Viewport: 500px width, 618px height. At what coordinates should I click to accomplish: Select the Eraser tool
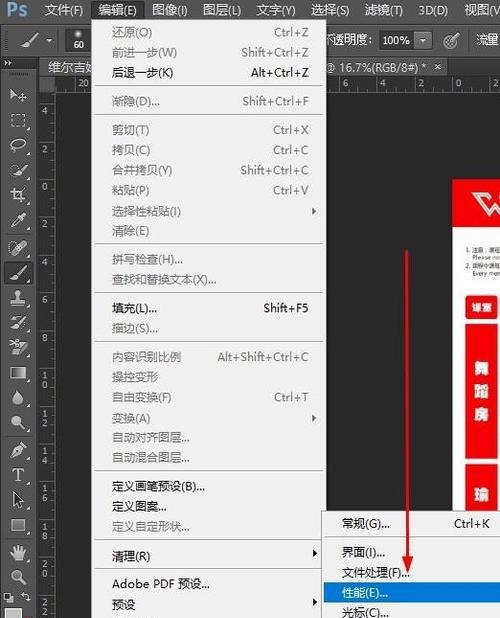(18, 347)
